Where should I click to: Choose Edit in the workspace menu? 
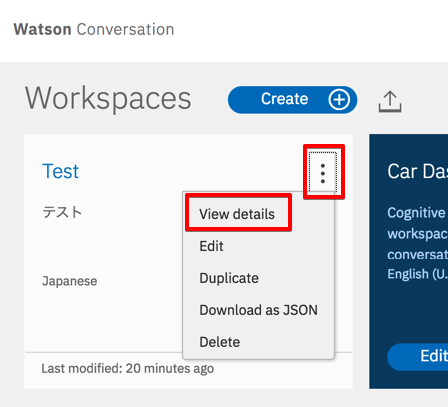coord(211,246)
